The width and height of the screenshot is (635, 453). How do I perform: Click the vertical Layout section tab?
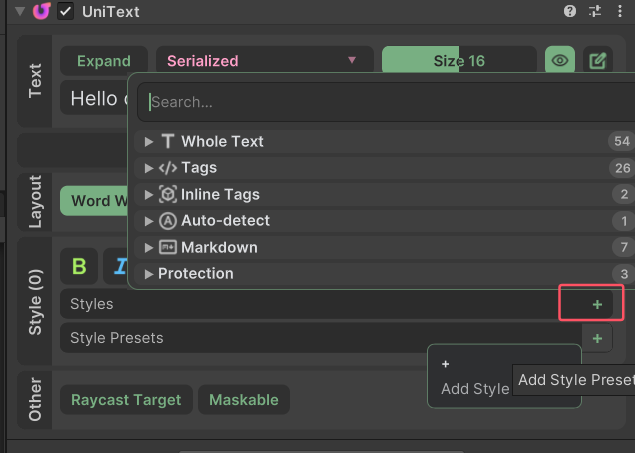click(35, 202)
